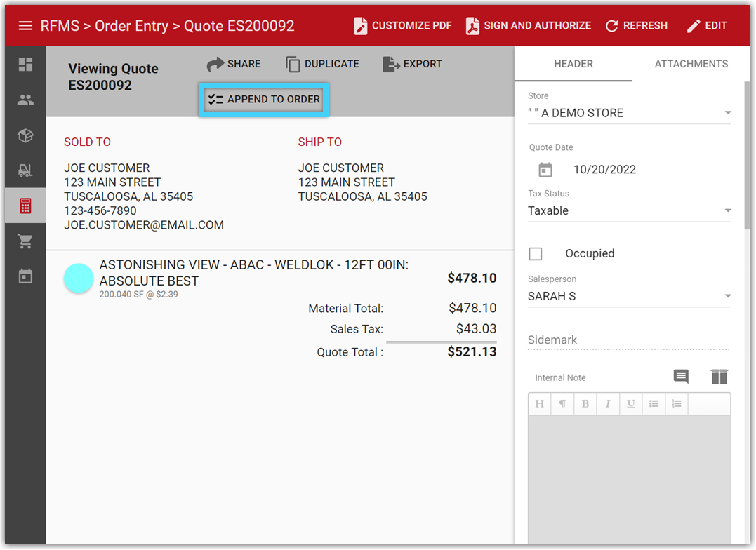The width and height of the screenshot is (756, 550).
Task: Open the Salesperson dropdown
Action: pos(727,296)
